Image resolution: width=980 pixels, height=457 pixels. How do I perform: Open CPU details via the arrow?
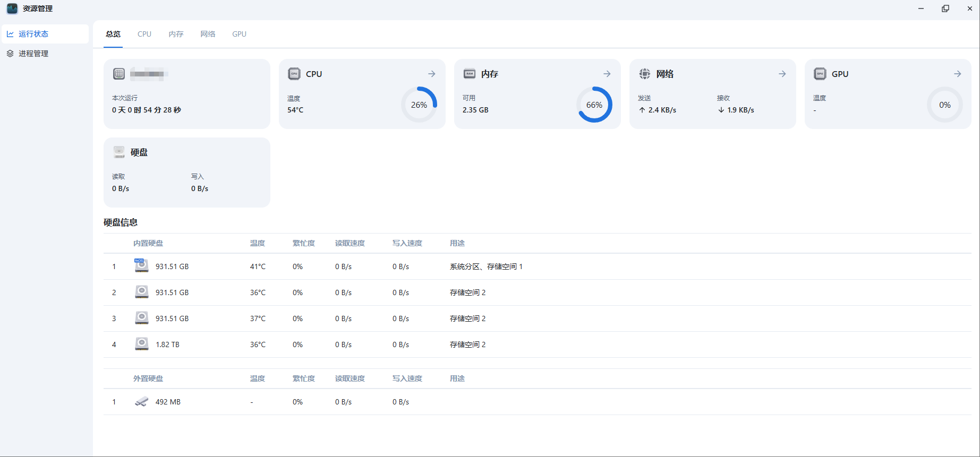coord(432,74)
